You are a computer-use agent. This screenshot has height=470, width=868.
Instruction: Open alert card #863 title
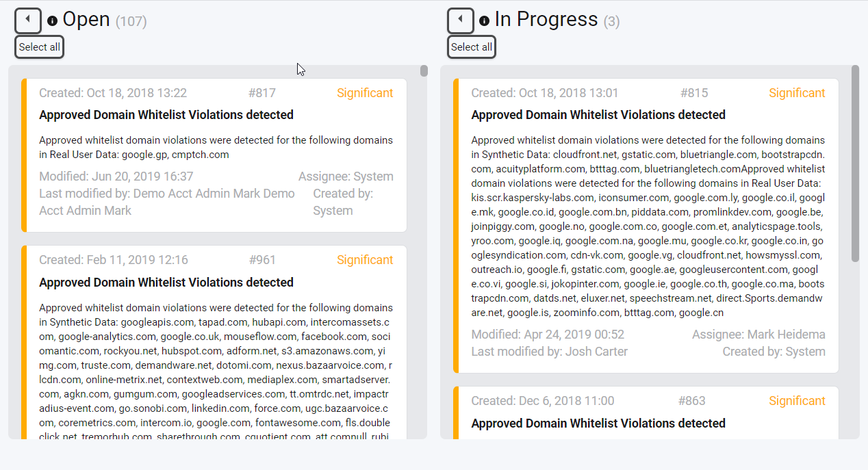pos(598,423)
